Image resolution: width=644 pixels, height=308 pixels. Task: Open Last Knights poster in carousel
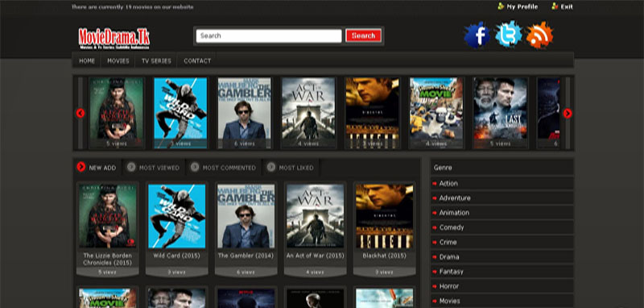pos(501,112)
